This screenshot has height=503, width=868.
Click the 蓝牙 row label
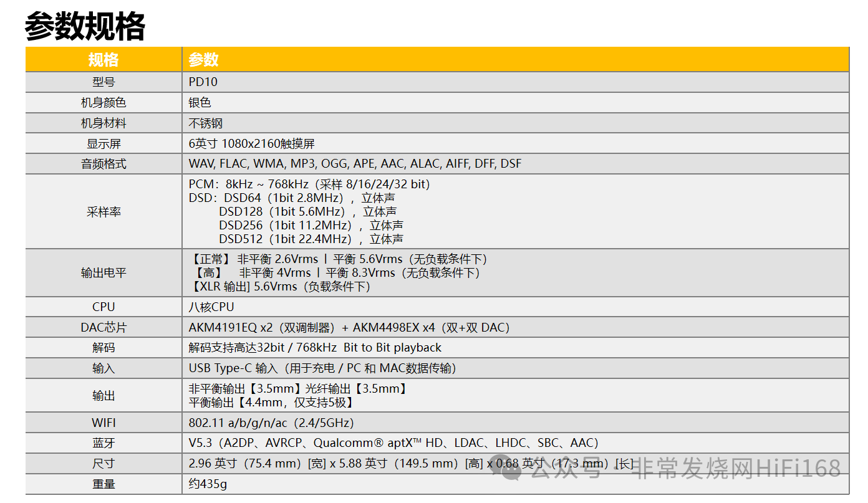(x=104, y=443)
